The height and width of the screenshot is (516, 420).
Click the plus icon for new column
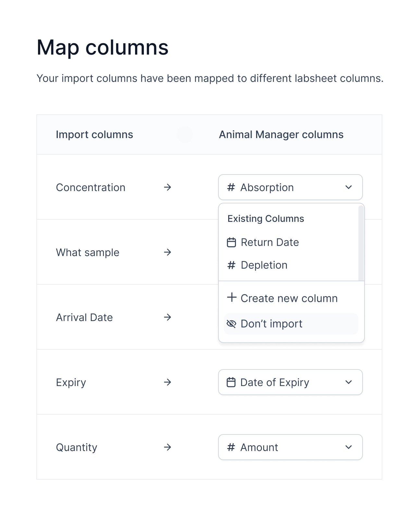pos(232,297)
